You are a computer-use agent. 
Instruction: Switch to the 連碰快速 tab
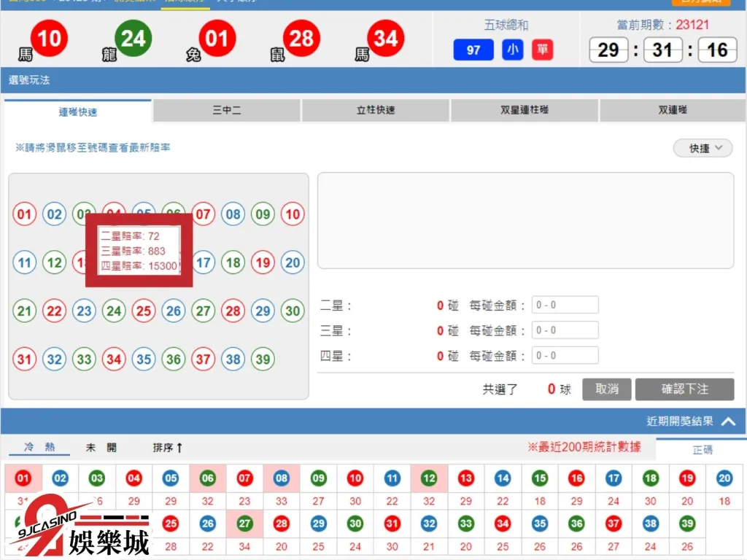(x=77, y=112)
